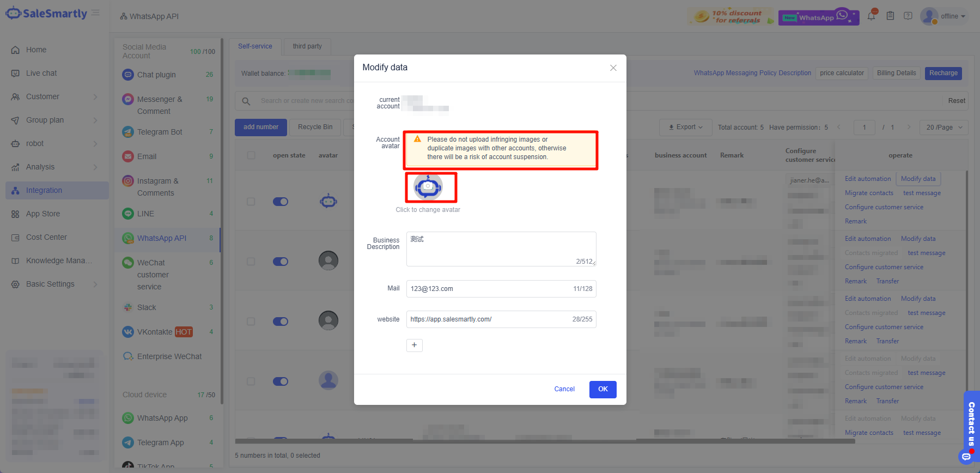Open the price calculator
Screen dimensions: 980x473
[x=842, y=74]
